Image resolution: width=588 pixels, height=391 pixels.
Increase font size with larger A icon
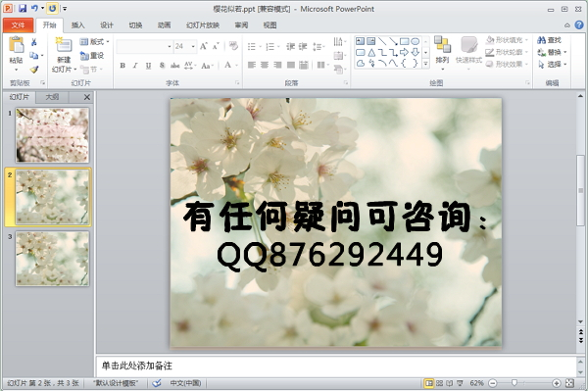tap(204, 46)
